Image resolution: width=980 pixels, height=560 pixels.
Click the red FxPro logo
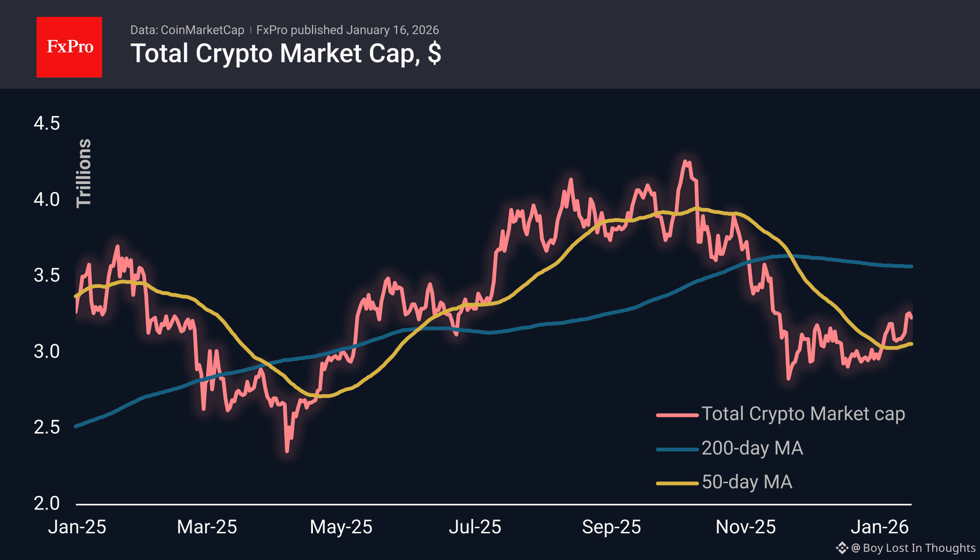(69, 47)
